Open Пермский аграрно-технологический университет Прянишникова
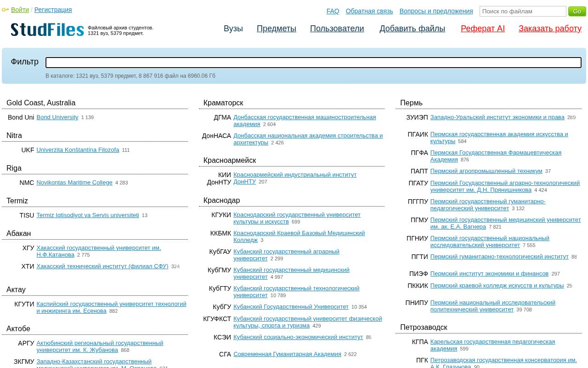 [505, 186]
